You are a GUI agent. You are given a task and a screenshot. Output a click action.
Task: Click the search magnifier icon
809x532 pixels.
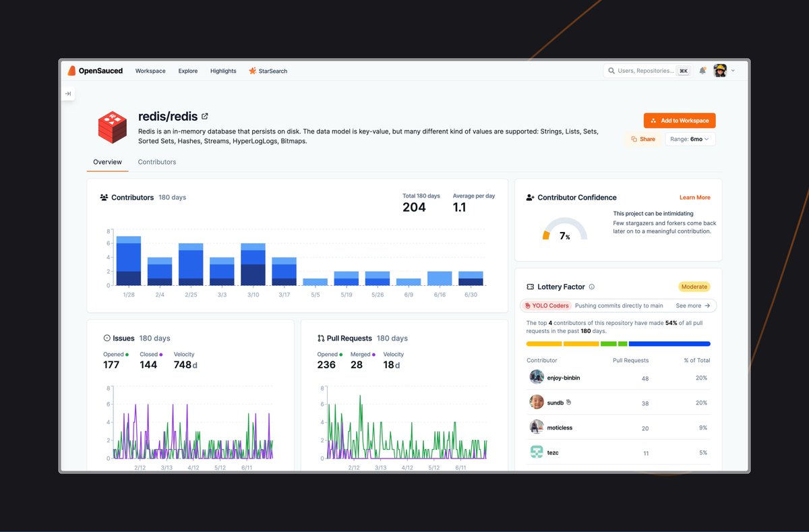coord(611,71)
